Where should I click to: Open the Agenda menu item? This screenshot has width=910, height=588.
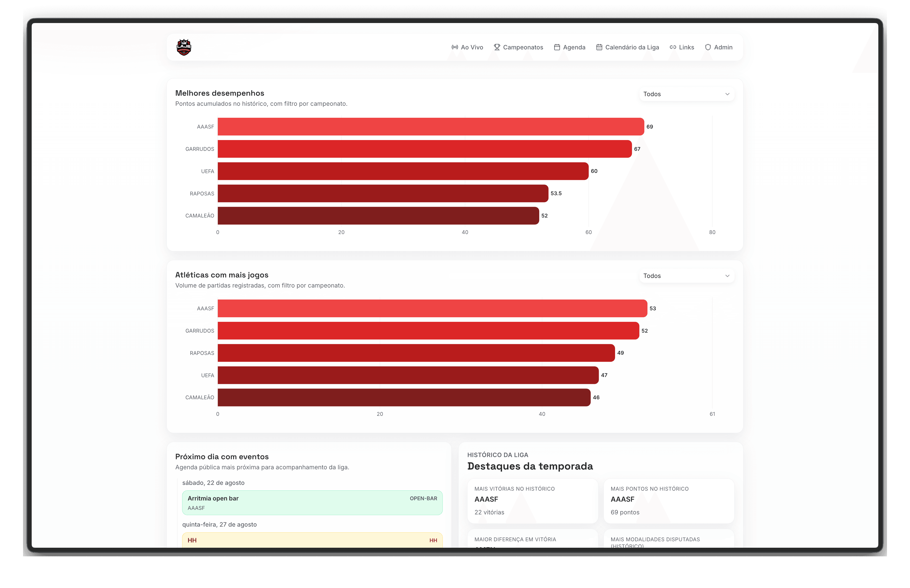tap(569, 47)
